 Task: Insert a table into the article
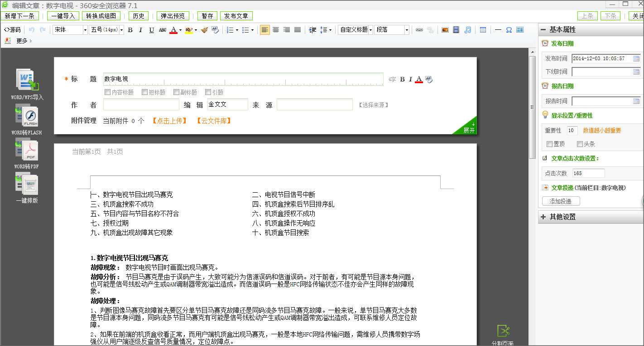(x=483, y=30)
